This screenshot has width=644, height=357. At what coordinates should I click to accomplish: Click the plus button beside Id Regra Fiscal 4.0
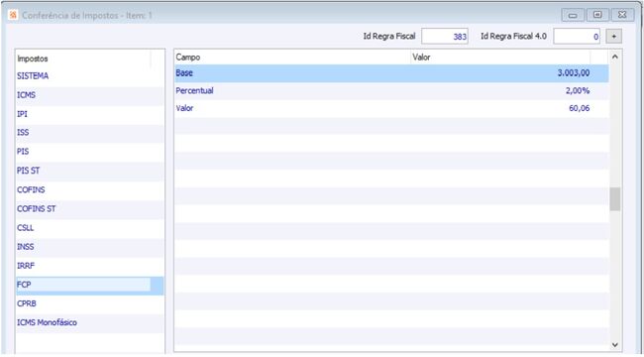[x=613, y=36]
